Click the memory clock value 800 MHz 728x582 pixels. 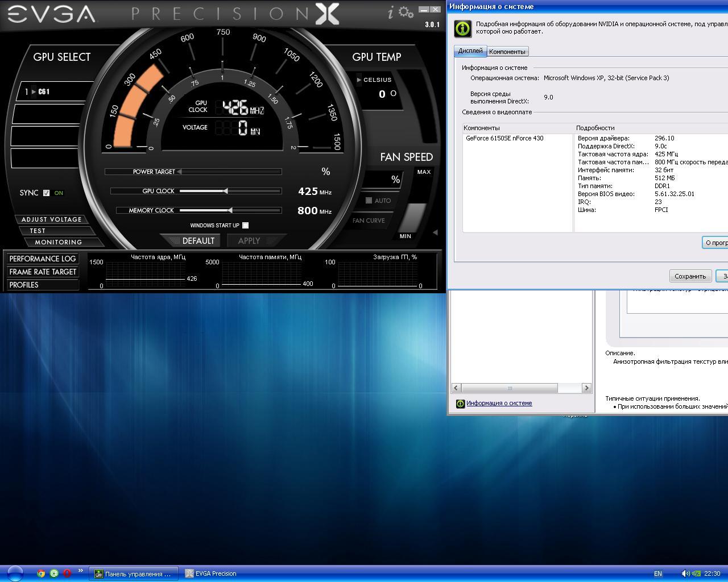click(x=315, y=211)
